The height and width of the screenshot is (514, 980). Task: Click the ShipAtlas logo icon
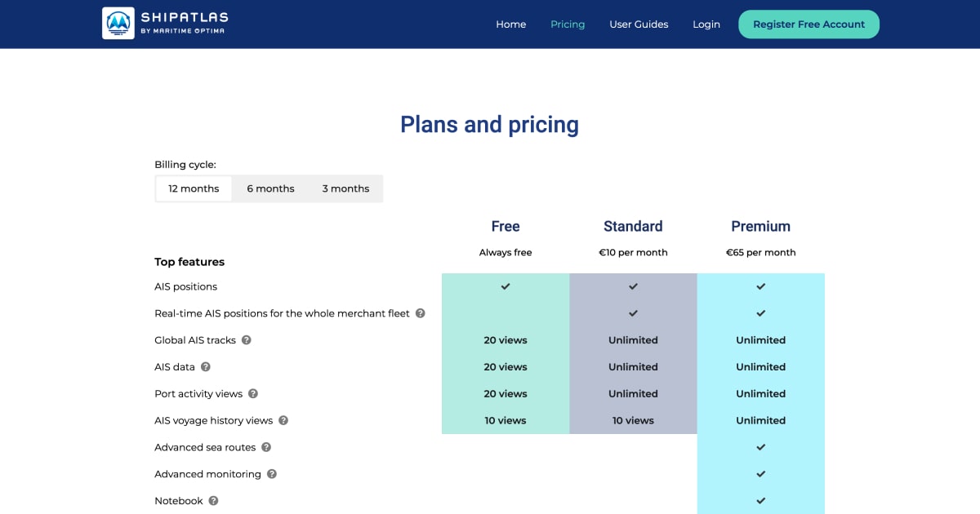(118, 23)
